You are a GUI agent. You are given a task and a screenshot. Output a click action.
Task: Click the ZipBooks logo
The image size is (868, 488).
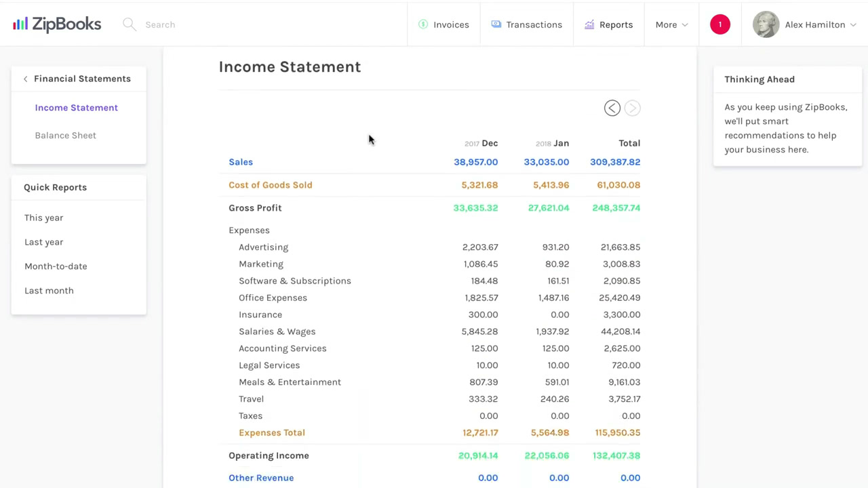tap(57, 24)
